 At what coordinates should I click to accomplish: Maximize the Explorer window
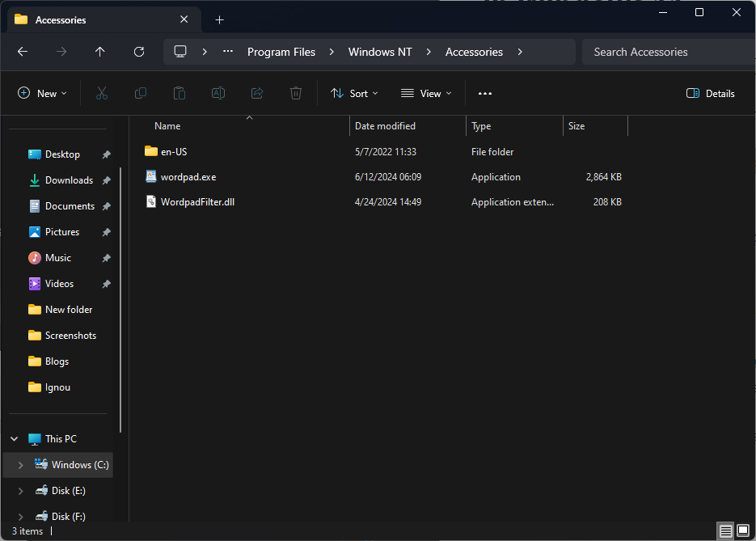699,12
